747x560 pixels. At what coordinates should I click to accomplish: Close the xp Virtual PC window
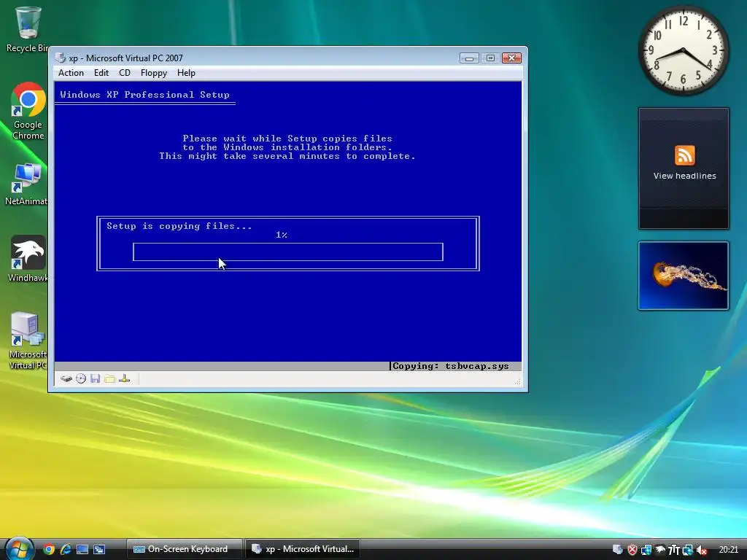click(x=511, y=58)
